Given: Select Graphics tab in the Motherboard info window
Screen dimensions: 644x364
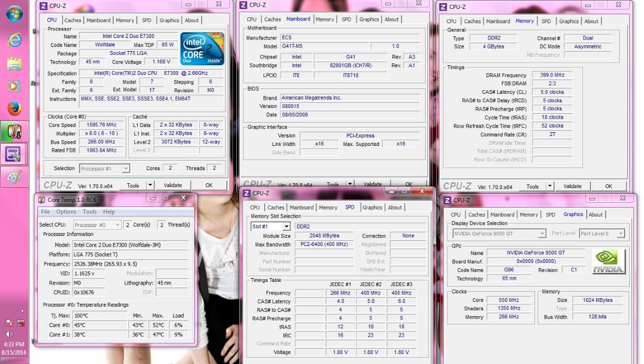Looking at the screenshot, I should [x=369, y=19].
